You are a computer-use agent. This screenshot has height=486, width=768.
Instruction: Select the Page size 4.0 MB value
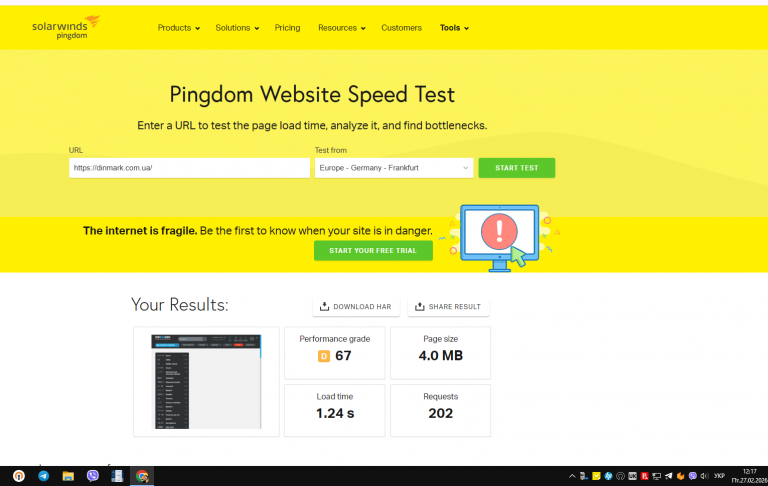tap(440, 356)
